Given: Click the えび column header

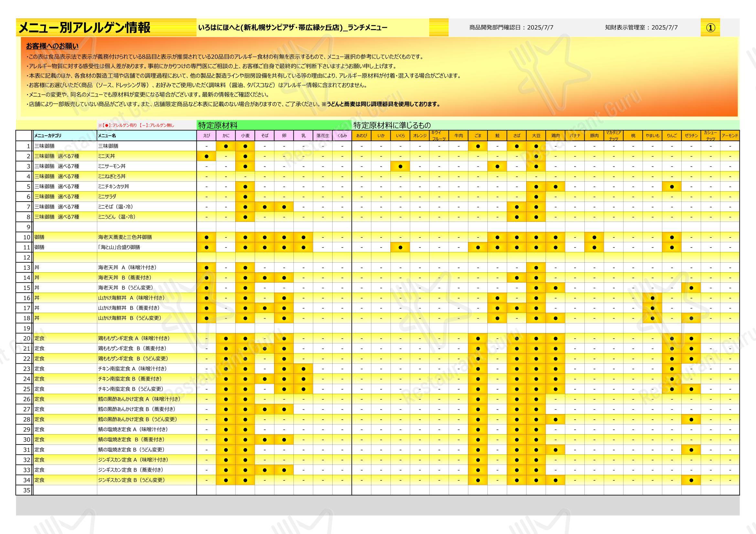Looking at the screenshot, I should tap(207, 136).
